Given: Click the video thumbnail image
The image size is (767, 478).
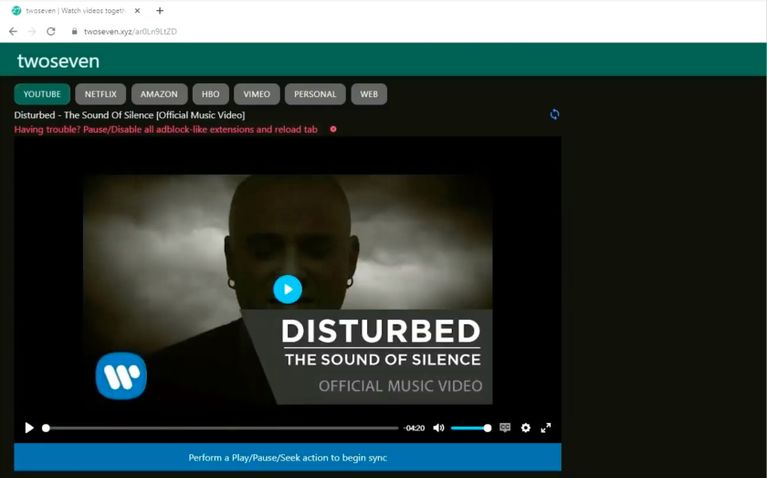Looking at the screenshot, I should click(x=288, y=289).
